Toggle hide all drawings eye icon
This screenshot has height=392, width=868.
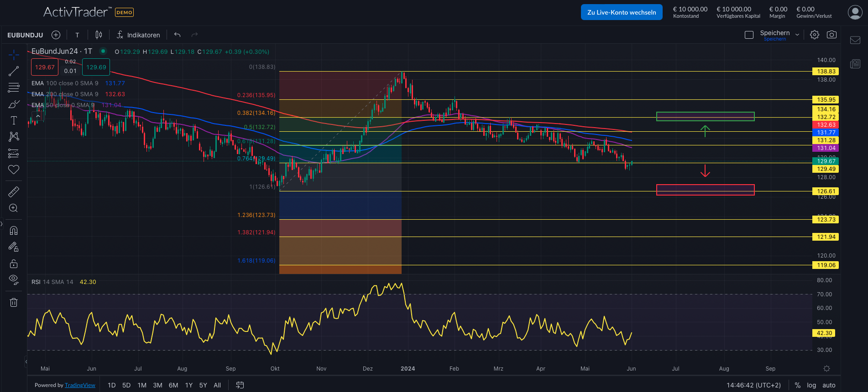14,279
